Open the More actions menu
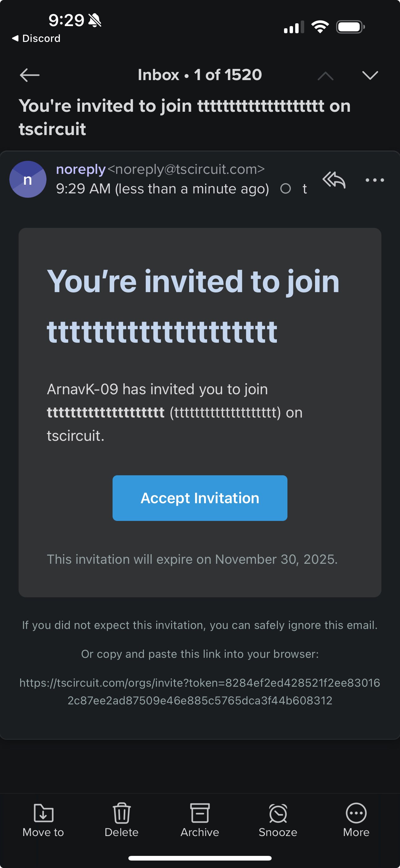400x868 pixels. (x=356, y=813)
